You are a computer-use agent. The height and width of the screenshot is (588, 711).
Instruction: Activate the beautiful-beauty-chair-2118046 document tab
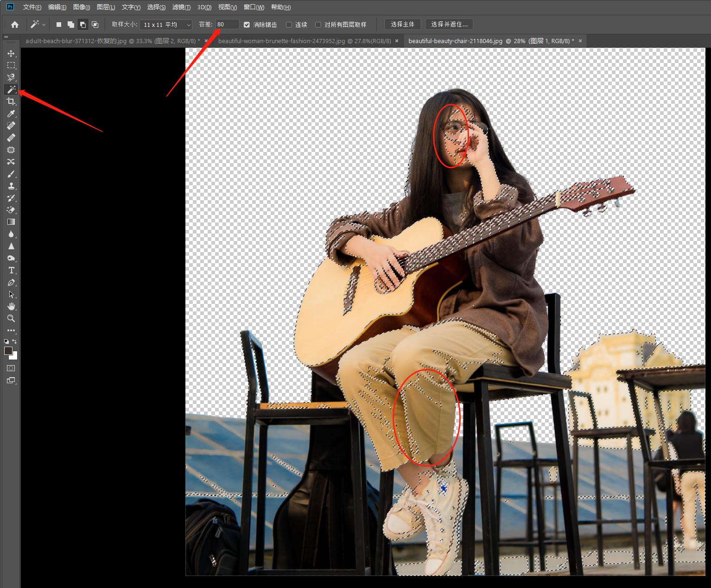(491, 41)
